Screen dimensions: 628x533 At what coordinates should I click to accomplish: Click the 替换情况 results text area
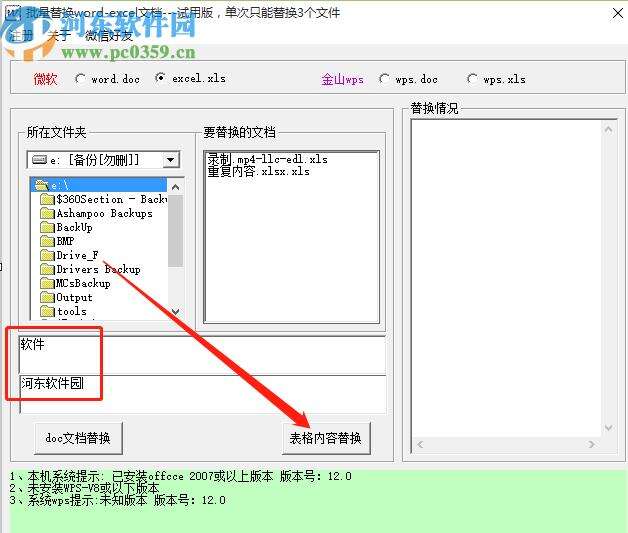[x=507, y=278]
